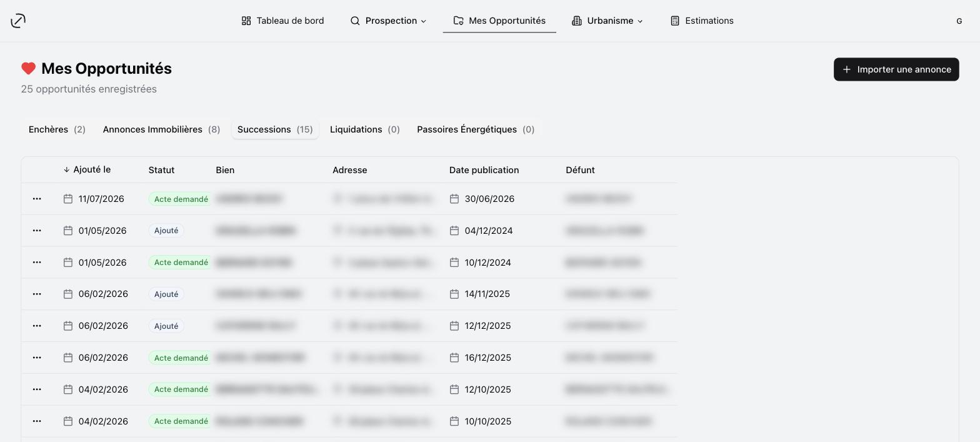The height and width of the screenshot is (442, 980).
Task: Click Acte demandé badge in 11/07/2026 row
Action: (x=181, y=199)
